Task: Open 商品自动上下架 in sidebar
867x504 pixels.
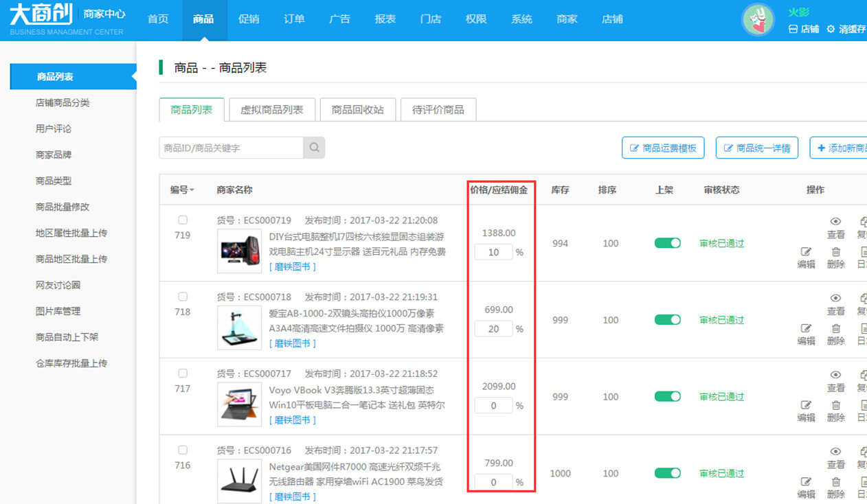Action: pos(67,337)
